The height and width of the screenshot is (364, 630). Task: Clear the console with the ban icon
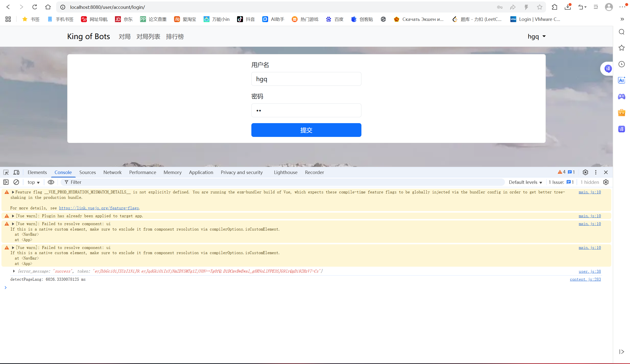[16, 182]
